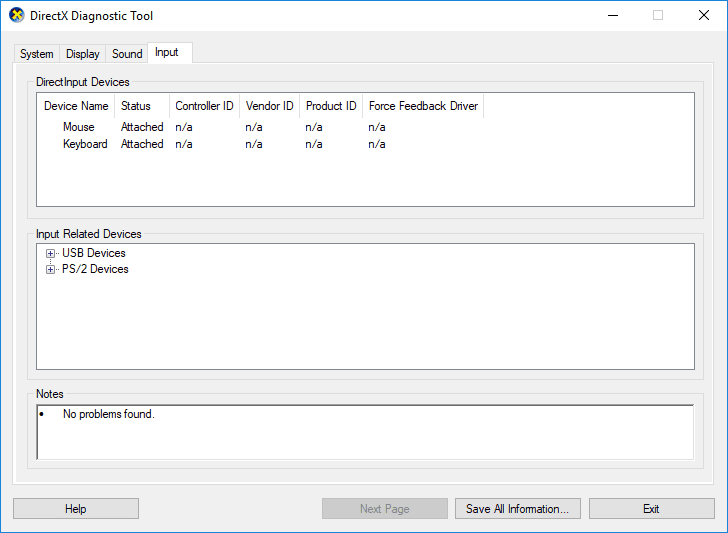Expand the PS/2 Devices tree node
728x533 pixels.
click(x=50, y=269)
